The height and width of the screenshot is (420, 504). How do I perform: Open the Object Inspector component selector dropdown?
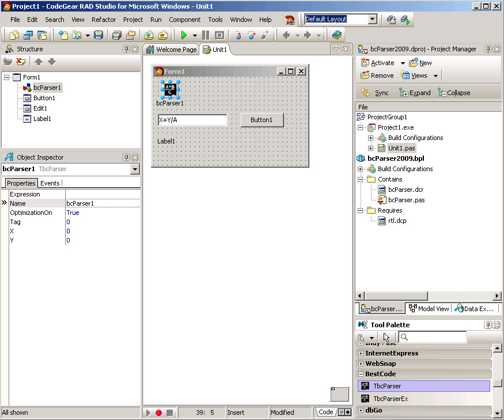coord(135,169)
